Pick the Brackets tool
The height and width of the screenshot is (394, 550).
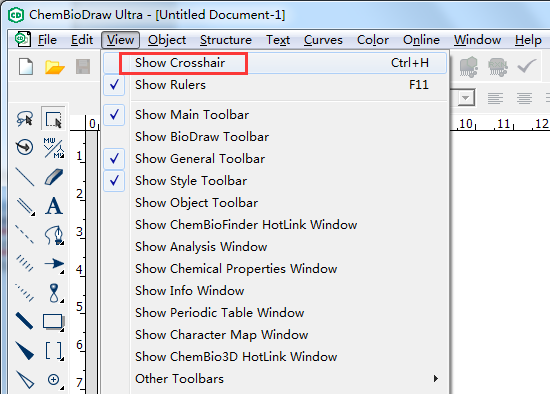(54, 350)
